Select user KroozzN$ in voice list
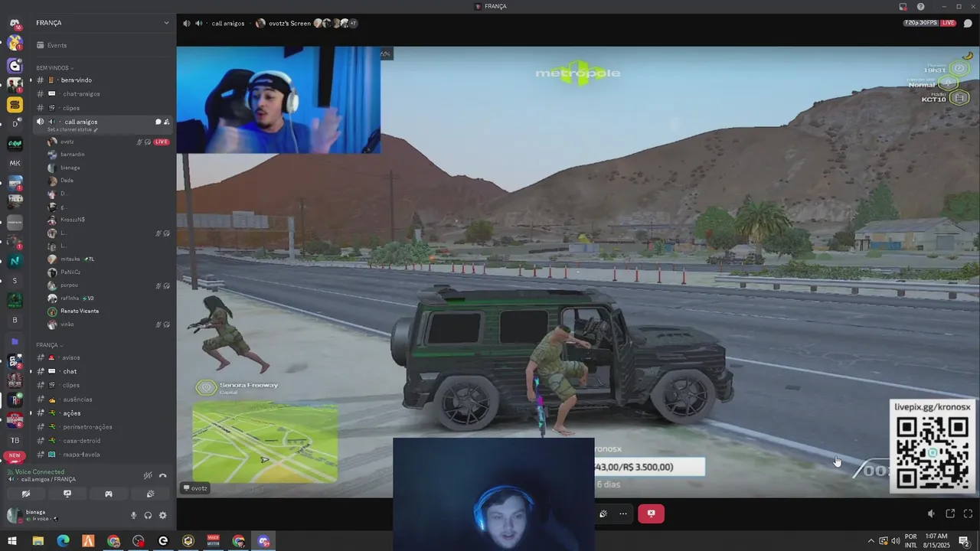The width and height of the screenshot is (980, 551). [107, 220]
